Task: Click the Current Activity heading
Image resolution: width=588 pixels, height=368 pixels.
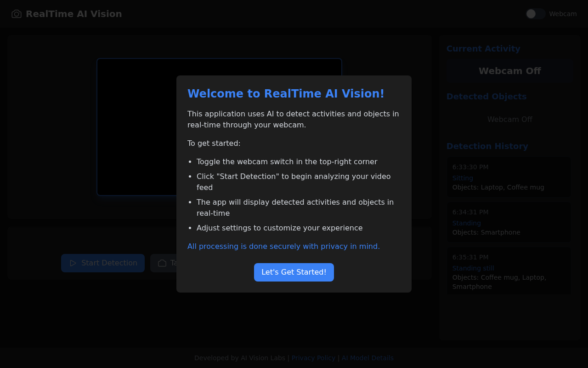Action: 483,49
